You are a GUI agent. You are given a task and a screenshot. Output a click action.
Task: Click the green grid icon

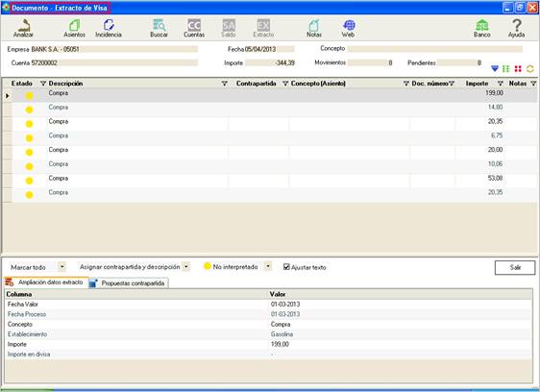[x=506, y=68]
